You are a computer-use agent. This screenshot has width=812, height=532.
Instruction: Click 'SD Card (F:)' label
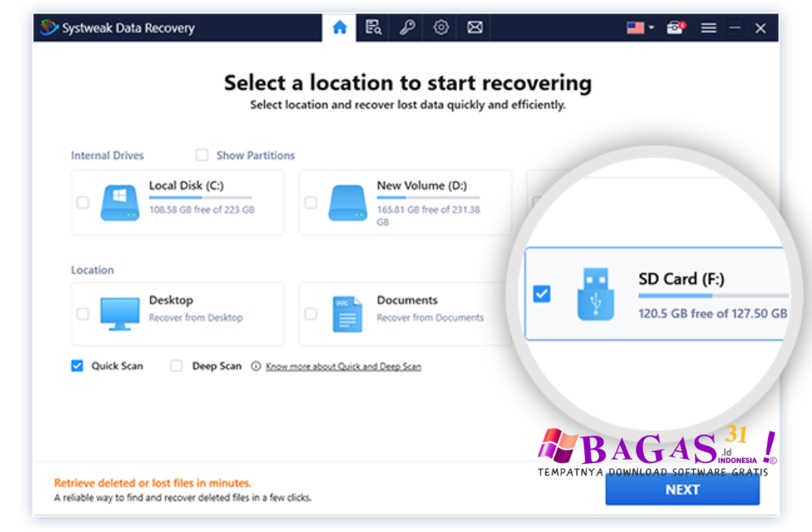(x=682, y=279)
